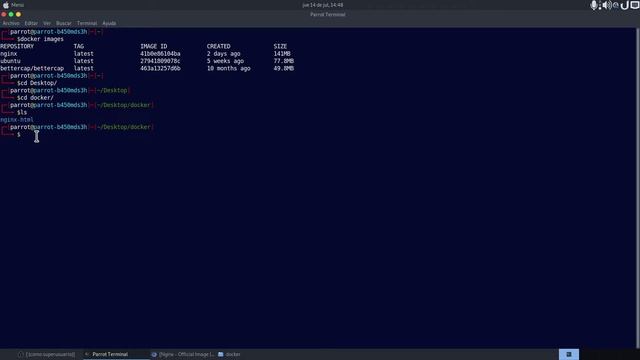Click the 'docker images' command text
Viewport: 640px width, 360px height.
[42, 39]
